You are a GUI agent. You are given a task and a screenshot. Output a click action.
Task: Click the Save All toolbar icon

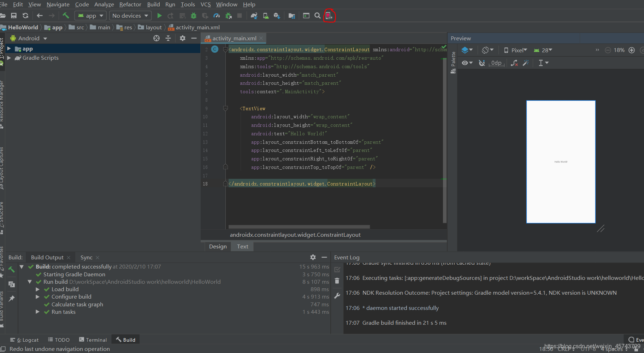pyautogui.click(x=14, y=16)
